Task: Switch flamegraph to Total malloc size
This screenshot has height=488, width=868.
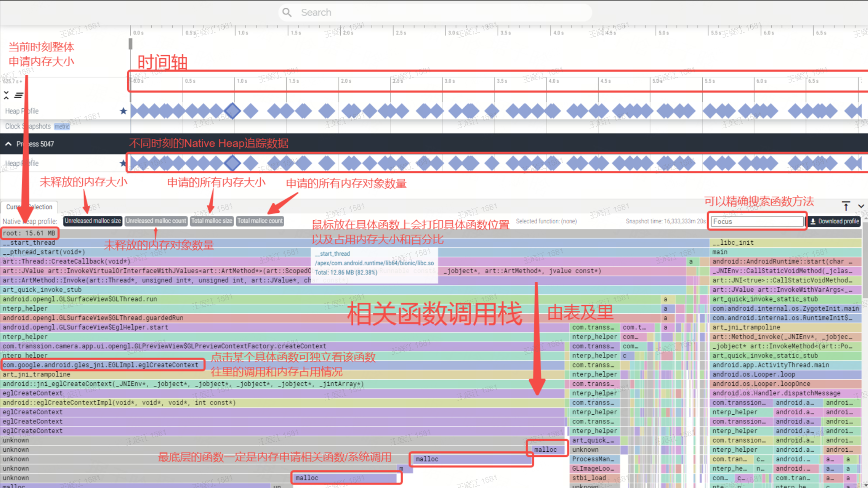Action: 212,221
